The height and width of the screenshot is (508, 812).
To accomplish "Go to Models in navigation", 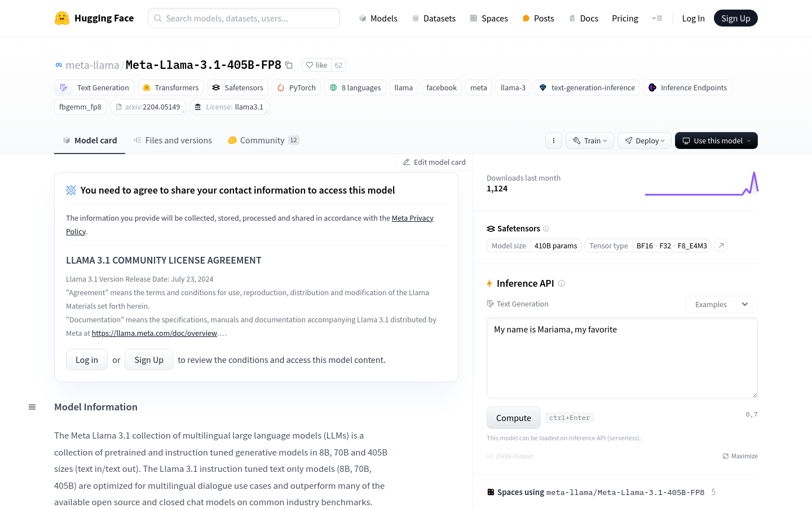I will click(378, 18).
